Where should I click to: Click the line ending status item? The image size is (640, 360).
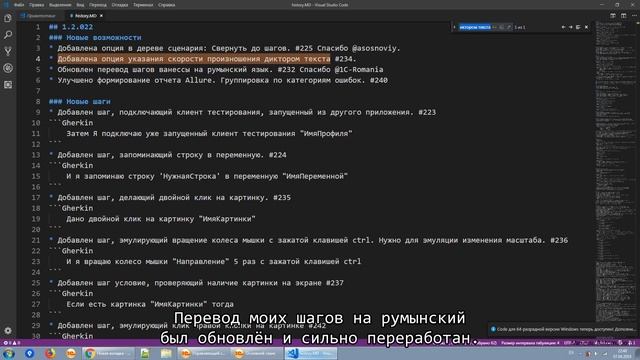click(x=584, y=343)
